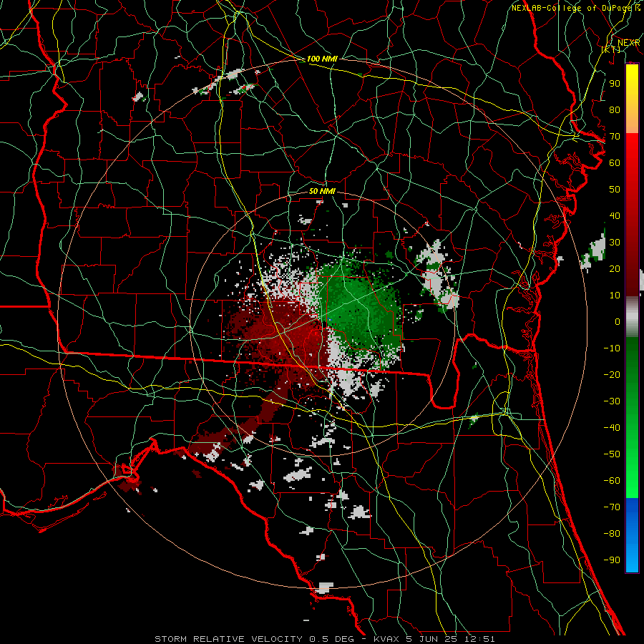Click the positive 30 value on velocity scale
The image size is (644, 644).
(x=615, y=243)
